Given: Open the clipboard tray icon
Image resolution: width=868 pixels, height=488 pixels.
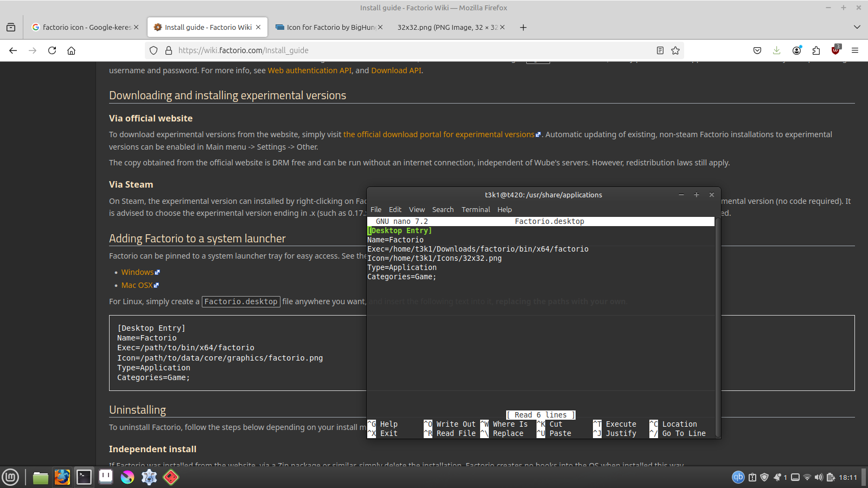Looking at the screenshot, I should point(752,477).
